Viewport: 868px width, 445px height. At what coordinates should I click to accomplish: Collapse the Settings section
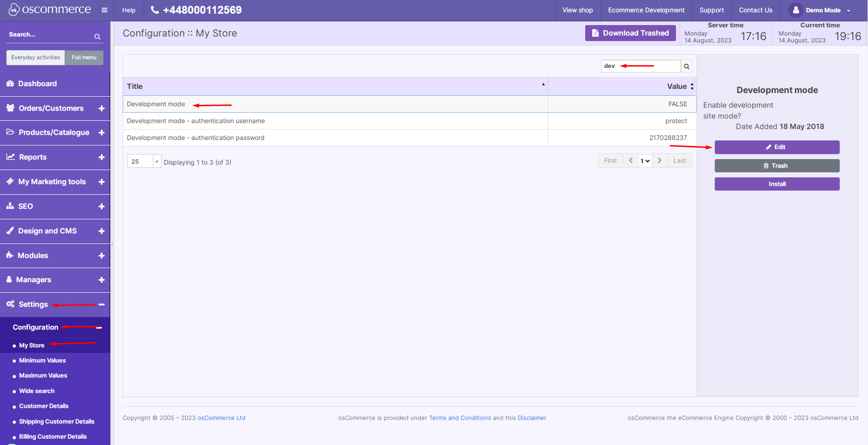tap(102, 305)
